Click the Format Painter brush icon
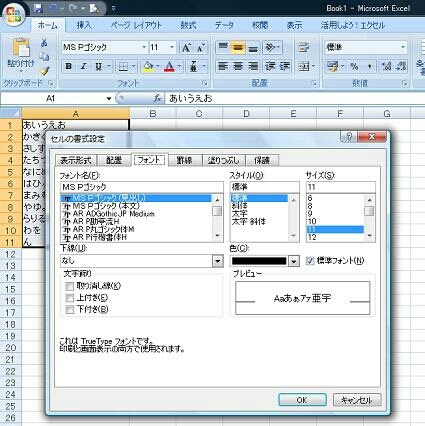The height and width of the screenshot is (426, 425). tap(44, 70)
